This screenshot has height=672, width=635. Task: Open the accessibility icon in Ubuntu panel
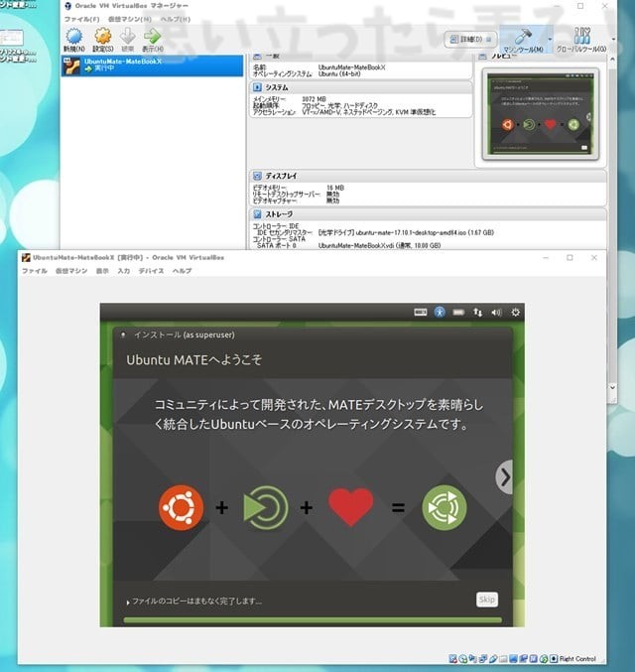tap(440, 312)
